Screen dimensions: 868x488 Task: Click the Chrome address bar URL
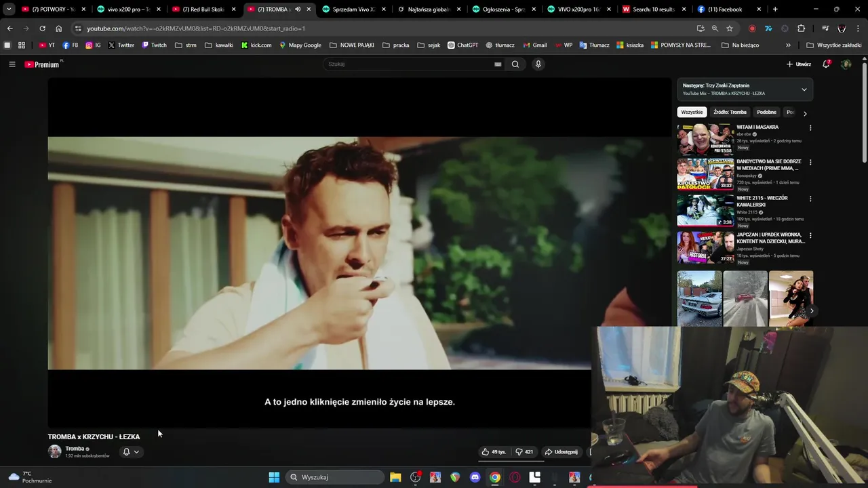coord(196,28)
